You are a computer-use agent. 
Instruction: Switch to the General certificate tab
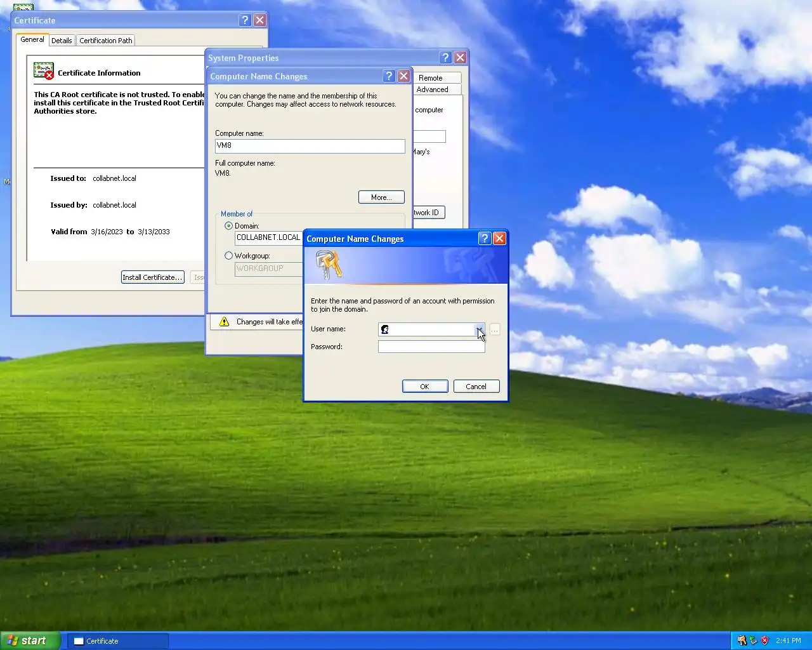click(x=32, y=39)
